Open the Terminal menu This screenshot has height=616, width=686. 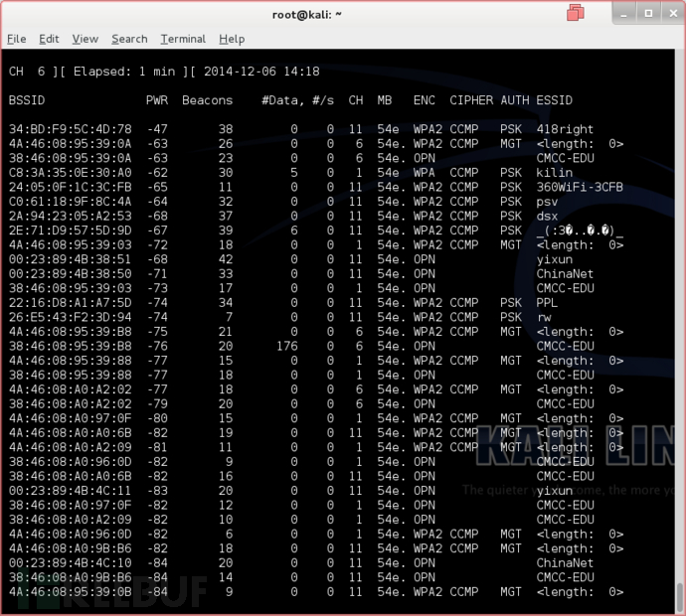tap(183, 39)
